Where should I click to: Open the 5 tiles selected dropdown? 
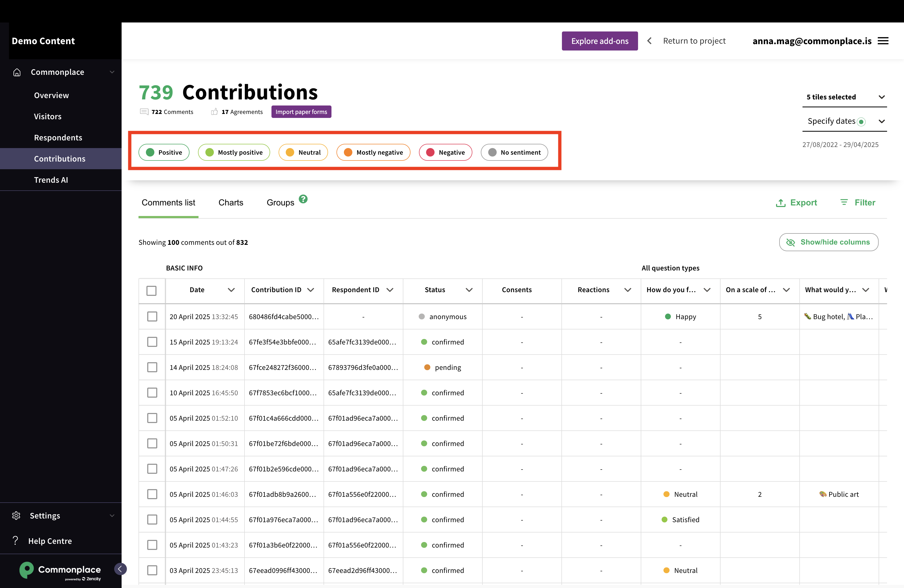[x=844, y=97]
